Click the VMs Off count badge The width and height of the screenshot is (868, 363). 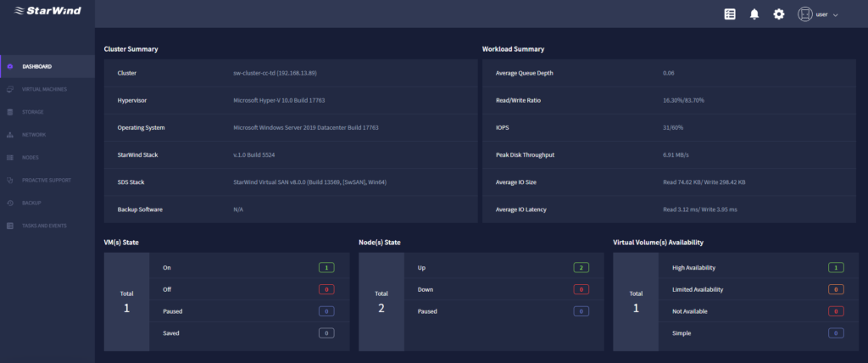[326, 289]
